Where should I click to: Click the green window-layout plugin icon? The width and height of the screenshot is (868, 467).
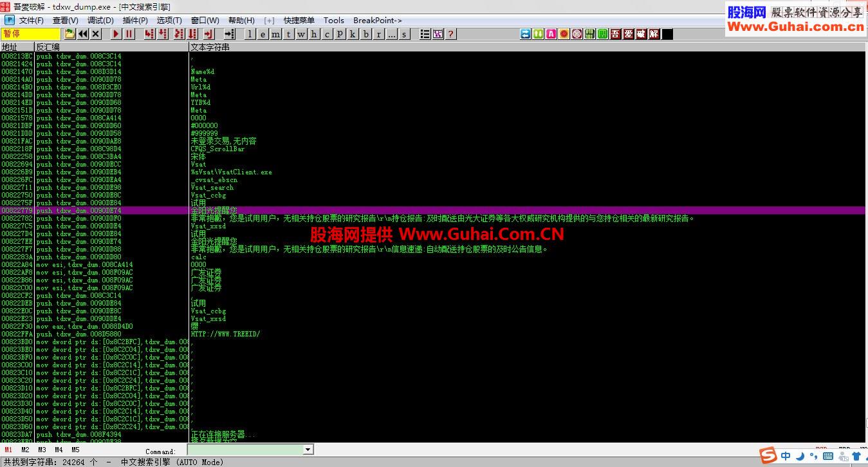[x=603, y=34]
